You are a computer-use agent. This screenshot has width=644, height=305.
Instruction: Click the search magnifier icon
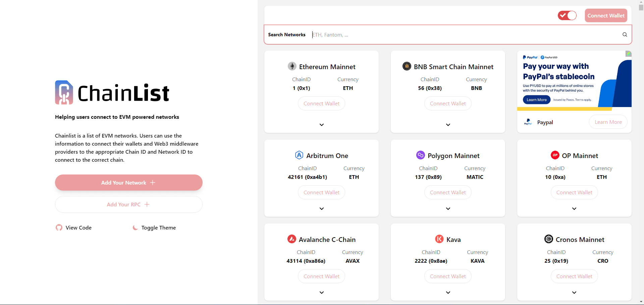point(625,35)
